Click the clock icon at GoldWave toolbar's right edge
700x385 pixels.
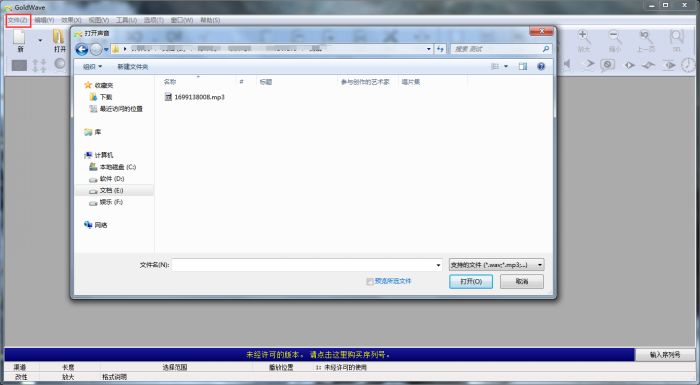click(688, 65)
